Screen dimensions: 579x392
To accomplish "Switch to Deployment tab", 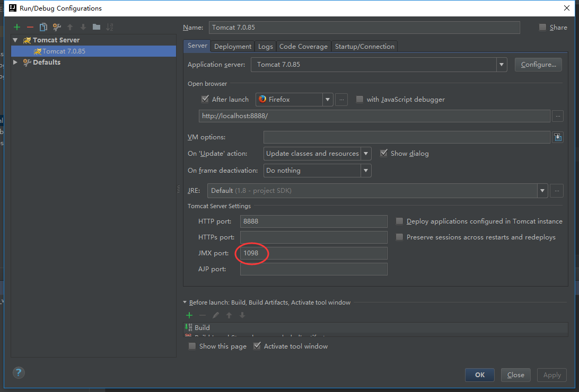I will [x=233, y=47].
